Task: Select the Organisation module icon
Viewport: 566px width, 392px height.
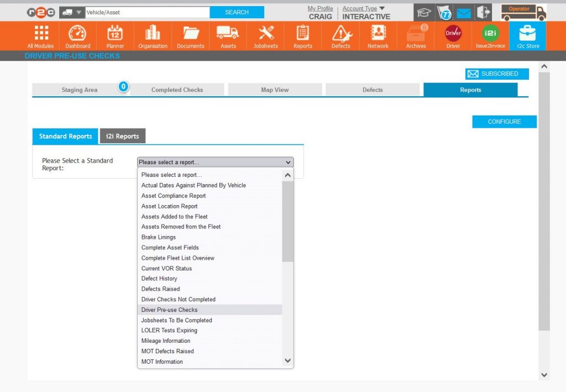Action: [x=153, y=35]
